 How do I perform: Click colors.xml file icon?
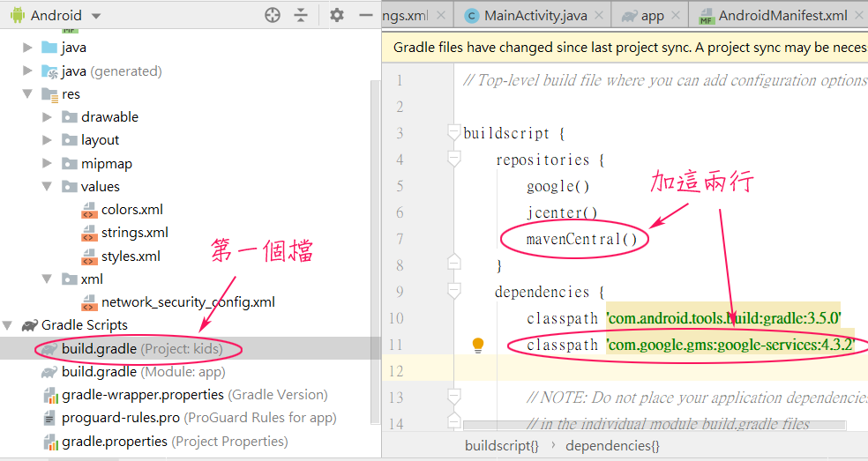89,211
